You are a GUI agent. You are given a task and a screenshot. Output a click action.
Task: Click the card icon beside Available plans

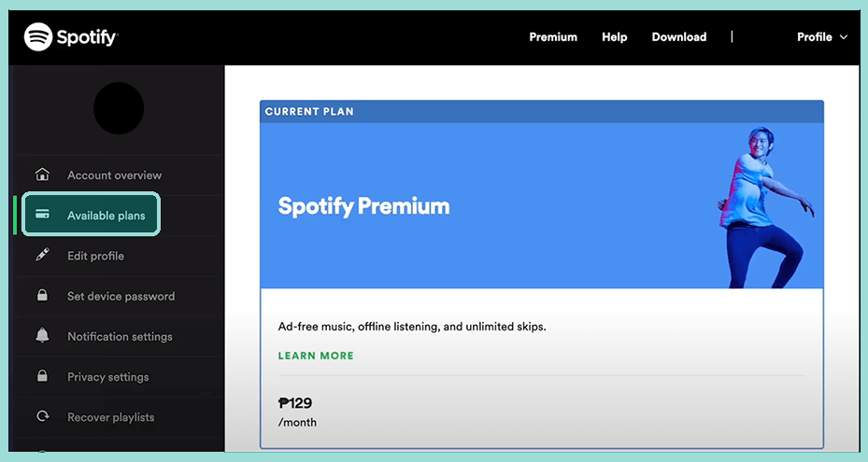coord(42,215)
